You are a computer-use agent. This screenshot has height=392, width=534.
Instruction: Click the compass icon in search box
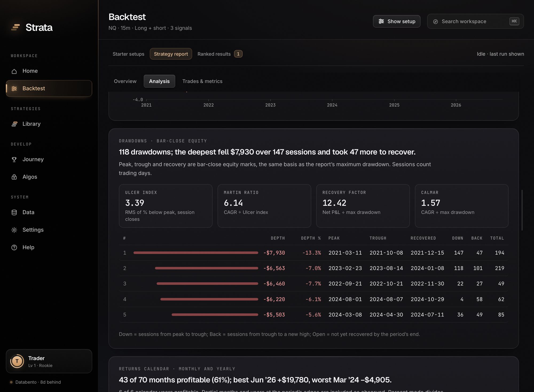tap(435, 22)
